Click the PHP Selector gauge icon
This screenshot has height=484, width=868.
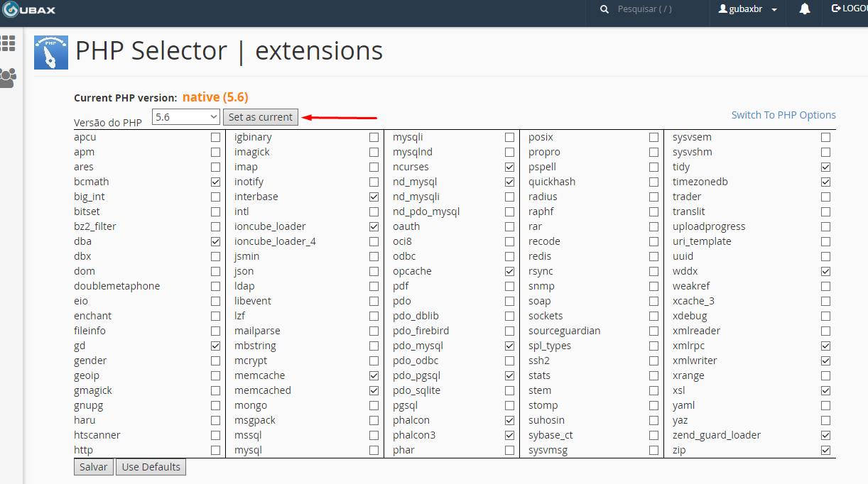coord(51,53)
